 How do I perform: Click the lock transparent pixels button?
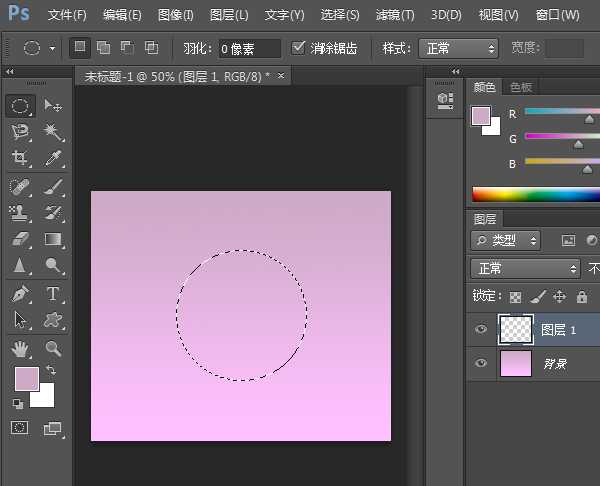(515, 297)
